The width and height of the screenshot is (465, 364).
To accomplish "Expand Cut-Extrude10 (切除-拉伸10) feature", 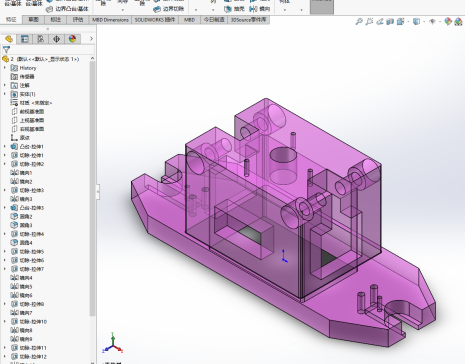I will pyautogui.click(x=5, y=322).
